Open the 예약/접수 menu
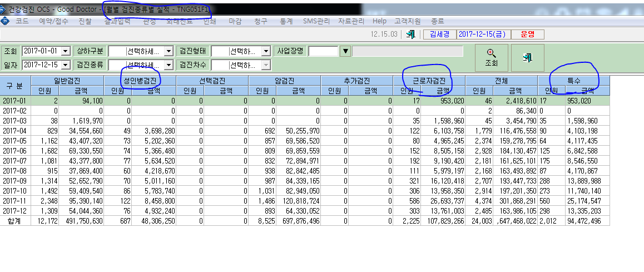 (53, 21)
